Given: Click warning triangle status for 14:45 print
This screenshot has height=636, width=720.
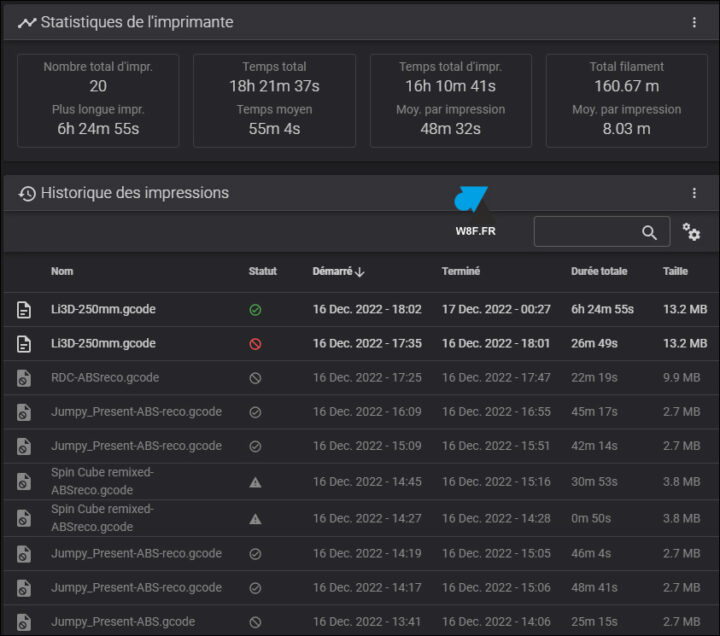Looking at the screenshot, I should coord(255,482).
